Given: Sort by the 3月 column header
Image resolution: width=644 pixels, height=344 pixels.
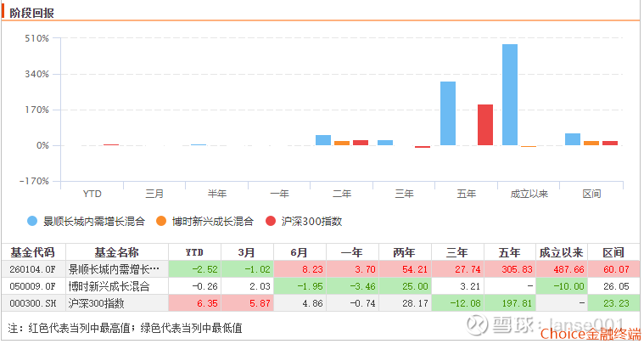Looking at the screenshot, I should tap(247, 252).
